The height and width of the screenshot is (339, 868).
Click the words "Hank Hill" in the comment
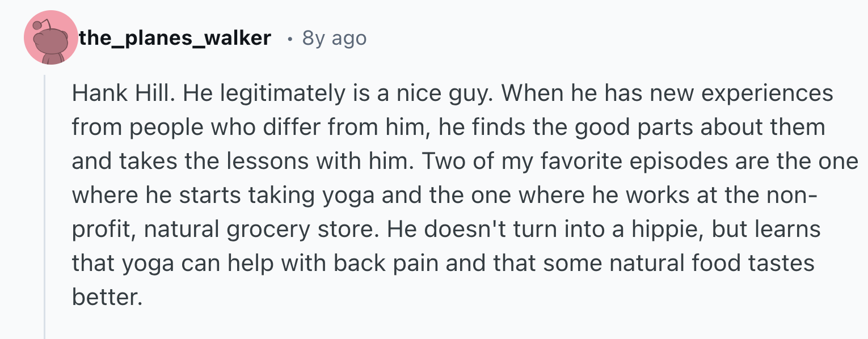tap(121, 94)
